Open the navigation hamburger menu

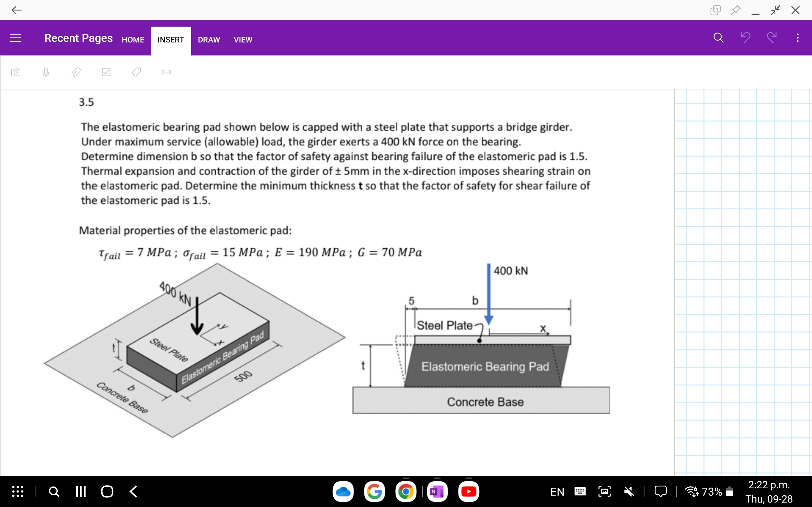tap(15, 38)
